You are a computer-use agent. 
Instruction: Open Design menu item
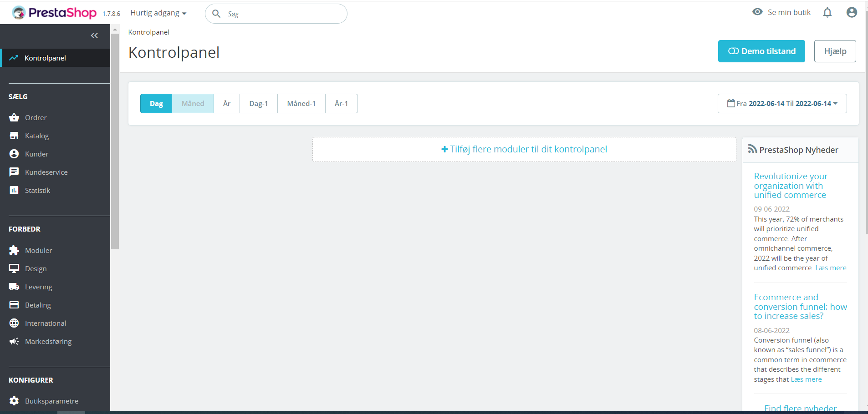pos(55,268)
